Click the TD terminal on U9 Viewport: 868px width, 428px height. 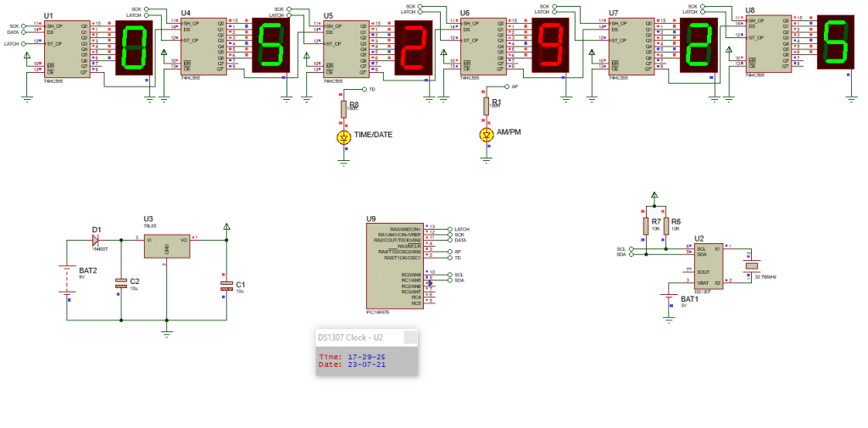[449, 258]
